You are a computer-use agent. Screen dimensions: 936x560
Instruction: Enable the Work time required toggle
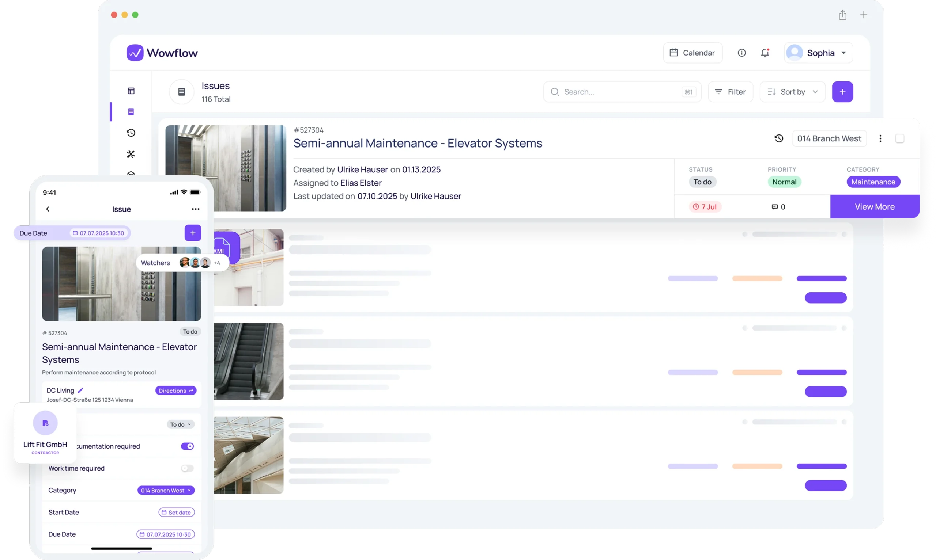(x=187, y=468)
